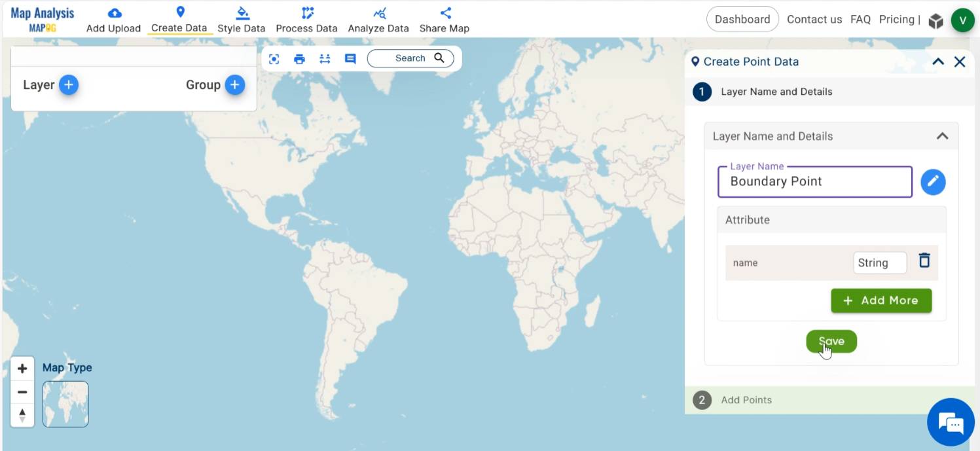
Task: Reset map north with compass button
Action: pyautogui.click(x=22, y=415)
